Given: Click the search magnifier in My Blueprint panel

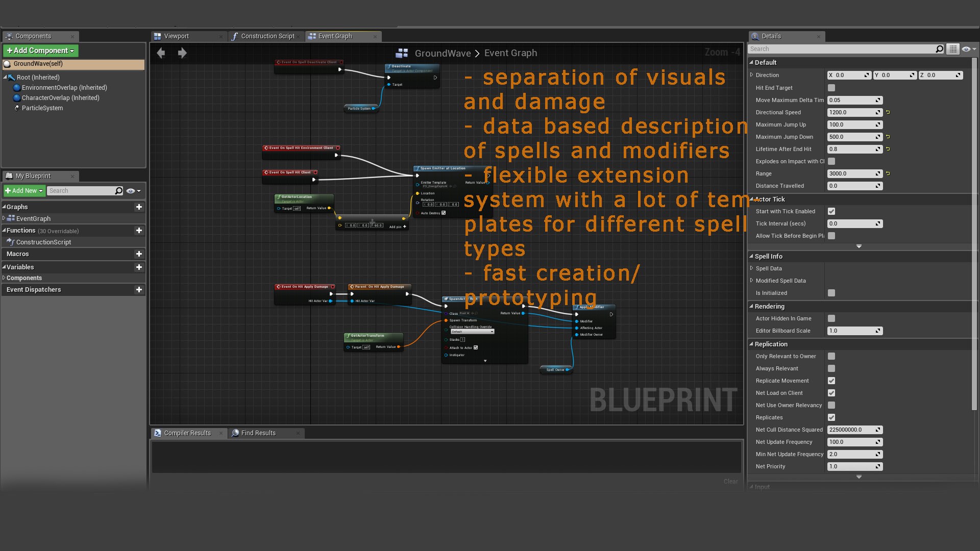Looking at the screenshot, I should pyautogui.click(x=118, y=190).
